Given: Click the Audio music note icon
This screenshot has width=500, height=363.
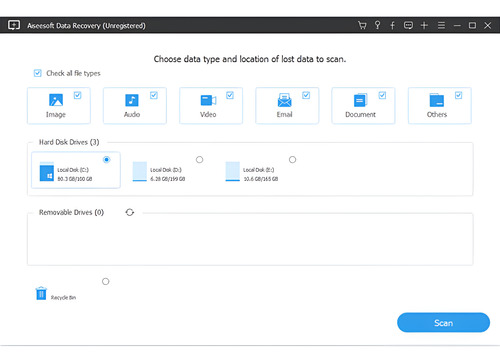Looking at the screenshot, I should [132, 100].
